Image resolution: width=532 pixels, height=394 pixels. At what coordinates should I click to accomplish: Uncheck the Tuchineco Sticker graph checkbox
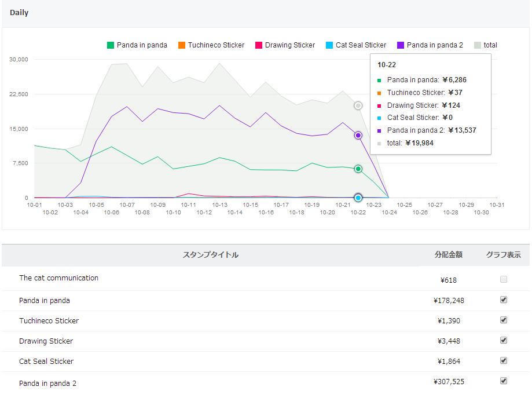pos(504,320)
